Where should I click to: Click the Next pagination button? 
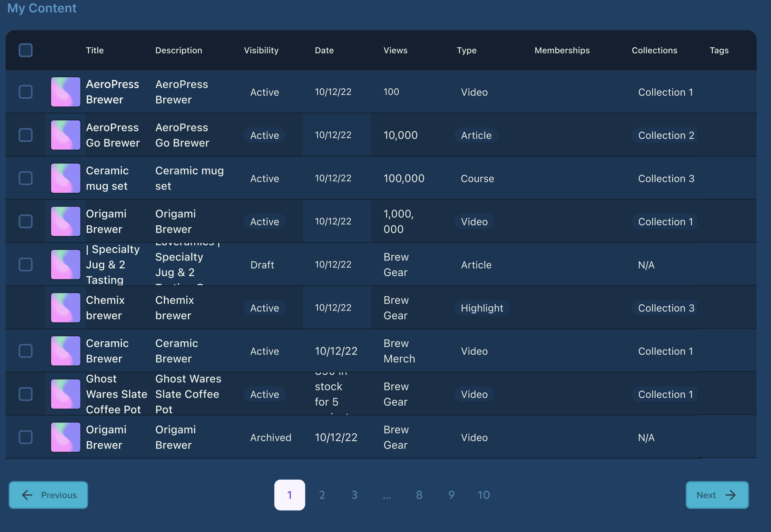click(x=717, y=495)
